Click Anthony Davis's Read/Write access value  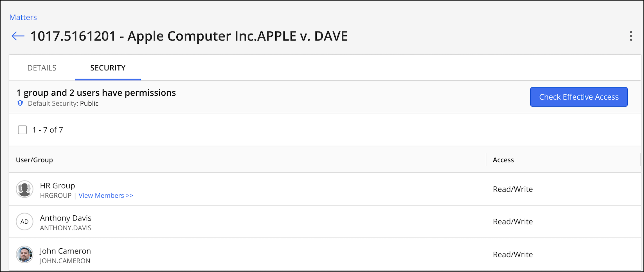click(x=513, y=222)
